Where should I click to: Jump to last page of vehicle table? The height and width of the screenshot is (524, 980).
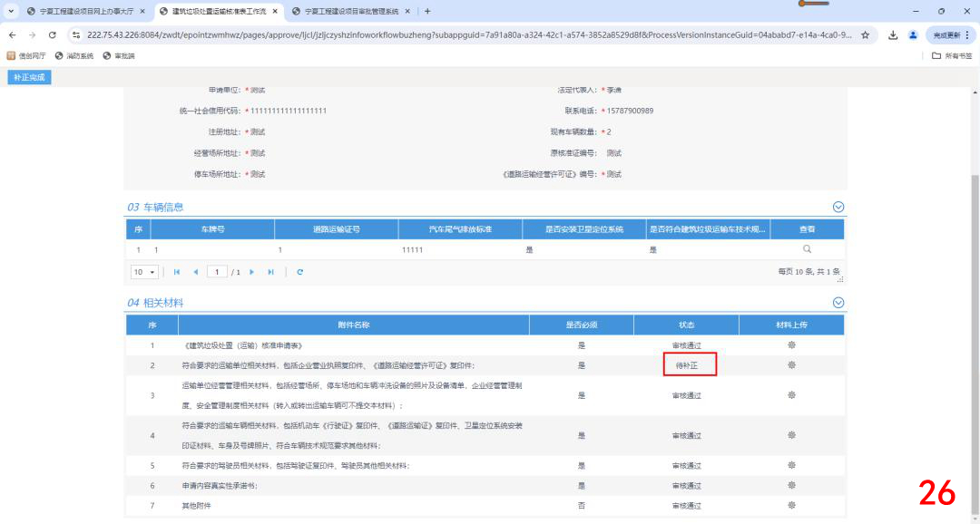pos(270,272)
